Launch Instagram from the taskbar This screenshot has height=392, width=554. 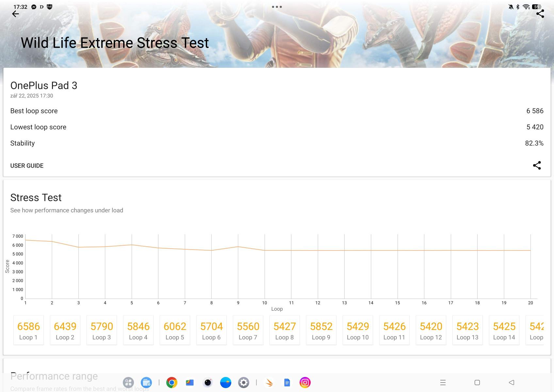click(305, 383)
